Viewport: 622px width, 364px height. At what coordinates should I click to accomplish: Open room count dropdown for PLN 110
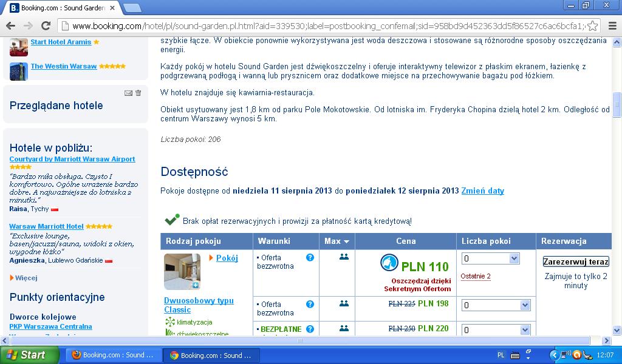point(490,258)
